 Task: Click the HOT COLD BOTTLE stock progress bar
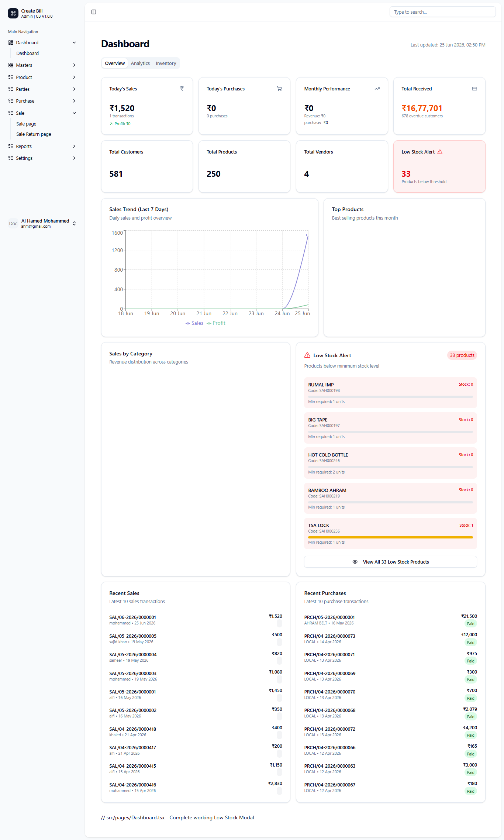(390, 467)
